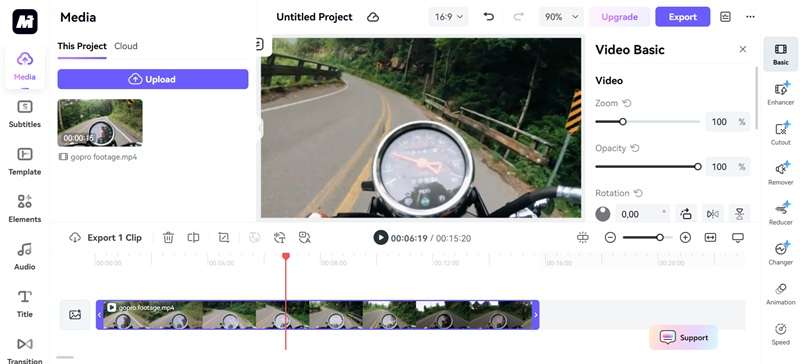Reset the Zoom value

tap(627, 103)
